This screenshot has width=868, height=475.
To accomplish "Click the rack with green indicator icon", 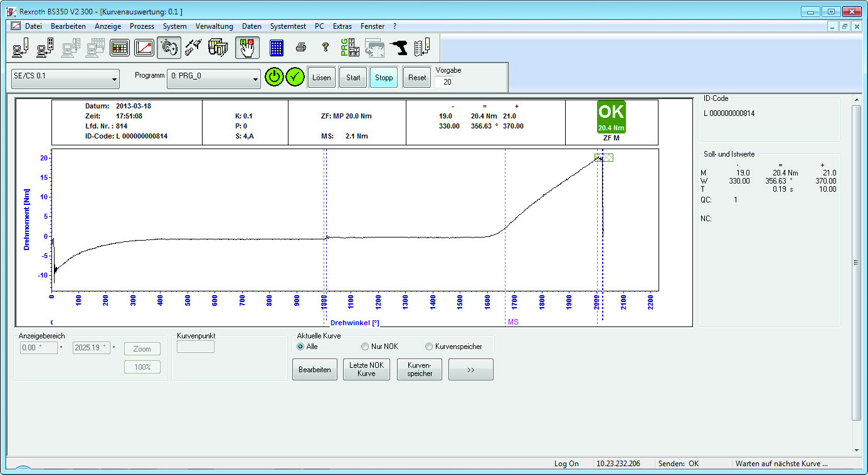I will pos(422,48).
